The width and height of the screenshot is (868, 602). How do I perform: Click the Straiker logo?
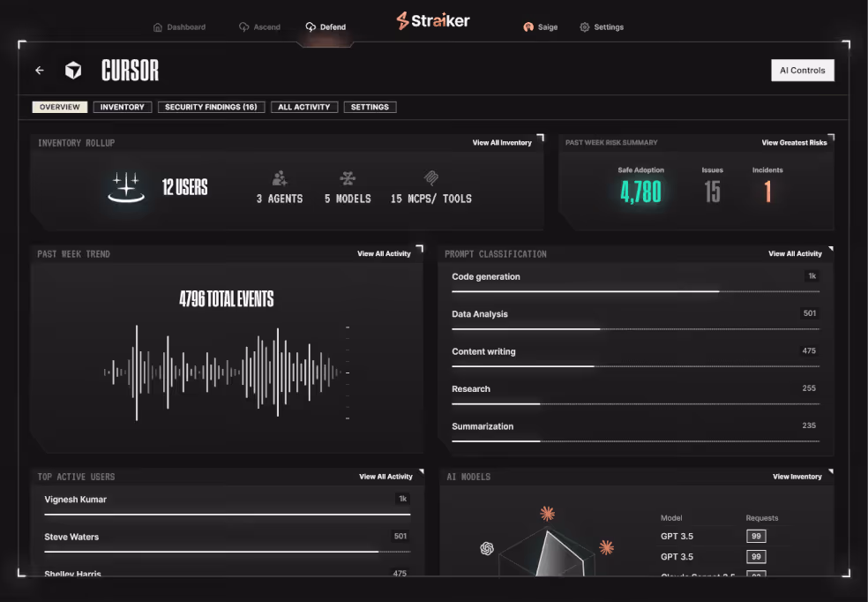point(433,21)
